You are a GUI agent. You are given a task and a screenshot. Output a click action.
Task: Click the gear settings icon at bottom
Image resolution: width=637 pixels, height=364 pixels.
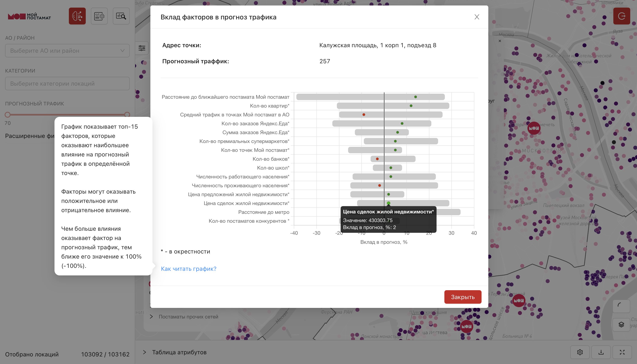[580, 352]
